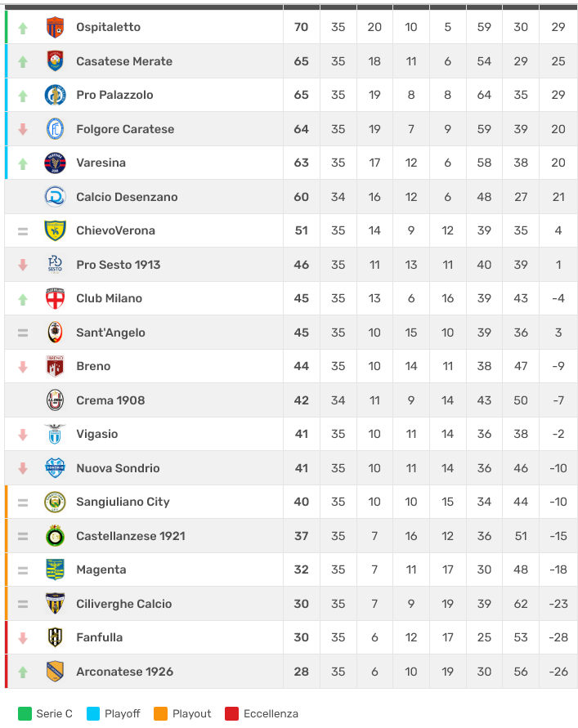Click the Fanfulla striped crest
The image size is (578, 728).
pos(55,637)
